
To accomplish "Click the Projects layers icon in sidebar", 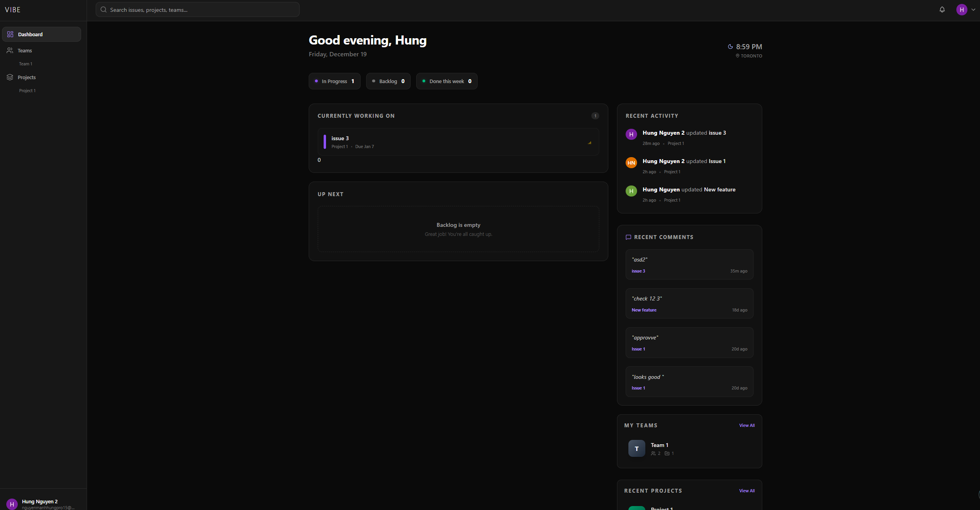I will (x=10, y=77).
